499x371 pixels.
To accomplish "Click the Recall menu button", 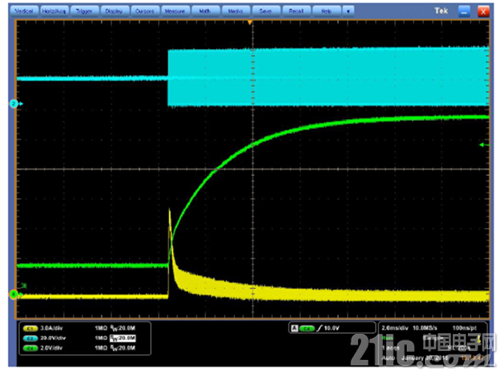I will click(x=296, y=11).
